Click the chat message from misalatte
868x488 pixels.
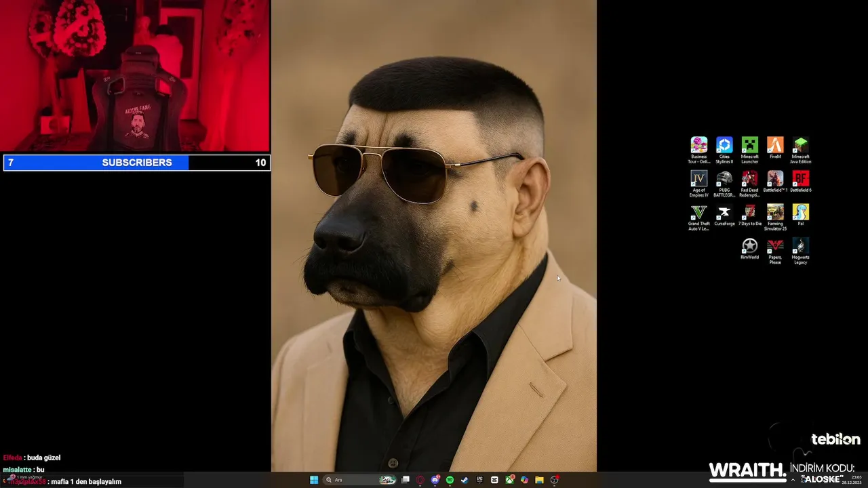click(24, 470)
